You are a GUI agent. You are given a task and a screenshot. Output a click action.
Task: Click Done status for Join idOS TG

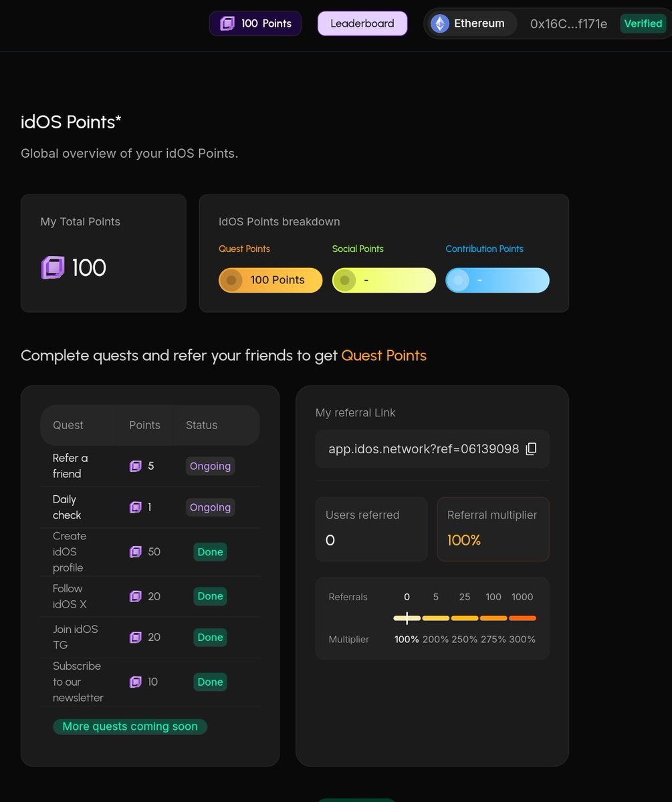pos(210,637)
